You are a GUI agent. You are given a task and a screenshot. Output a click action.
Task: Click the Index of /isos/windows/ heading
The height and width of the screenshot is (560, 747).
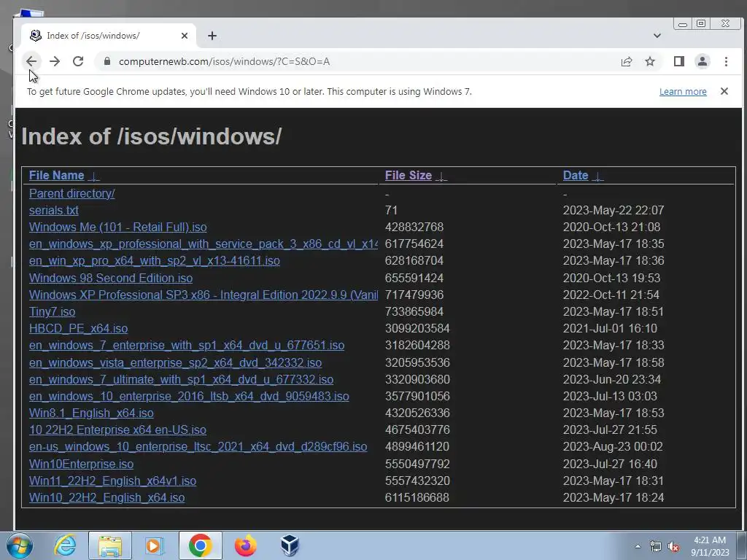click(x=152, y=136)
